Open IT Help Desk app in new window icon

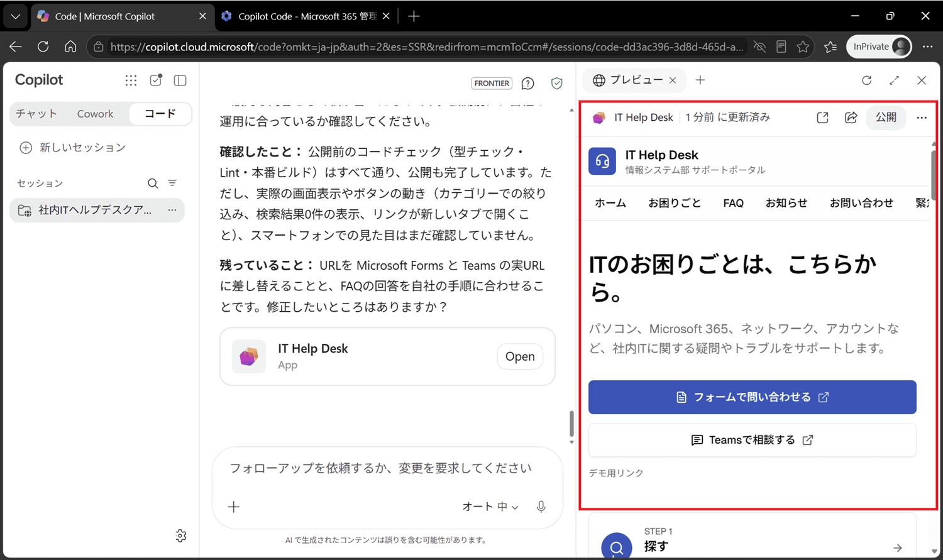[x=823, y=118]
